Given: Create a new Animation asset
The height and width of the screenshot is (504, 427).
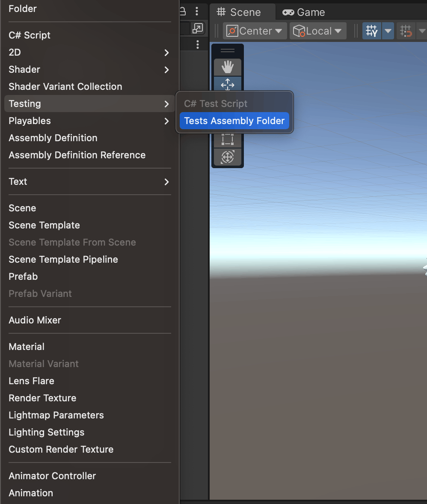Looking at the screenshot, I should (x=90, y=493).
